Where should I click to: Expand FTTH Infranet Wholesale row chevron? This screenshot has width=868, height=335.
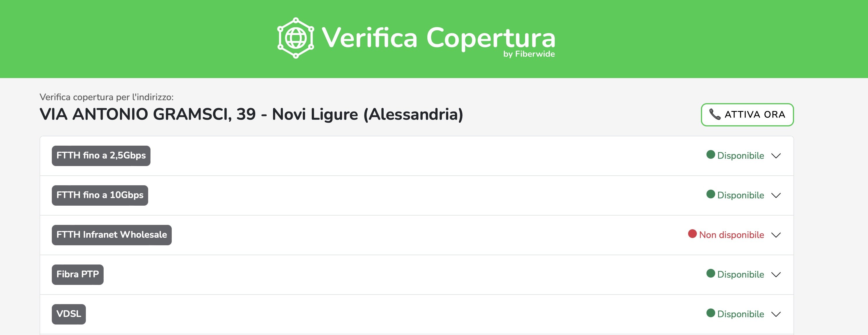pos(776,235)
